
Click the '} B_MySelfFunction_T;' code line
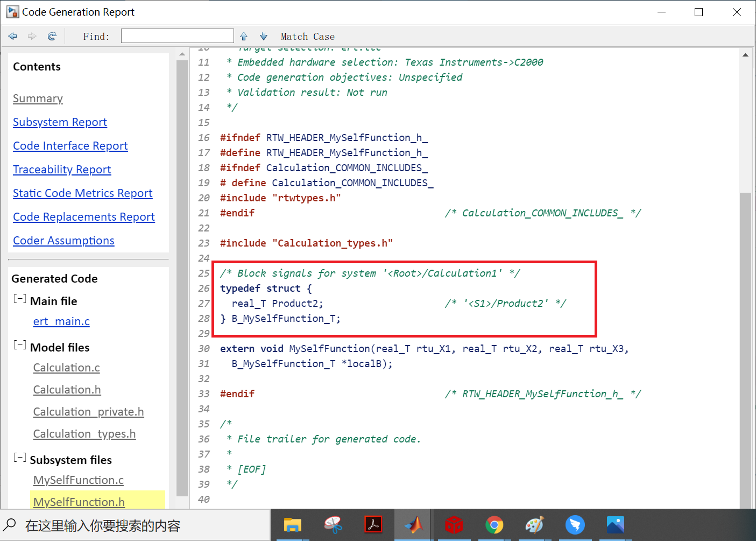click(x=280, y=319)
